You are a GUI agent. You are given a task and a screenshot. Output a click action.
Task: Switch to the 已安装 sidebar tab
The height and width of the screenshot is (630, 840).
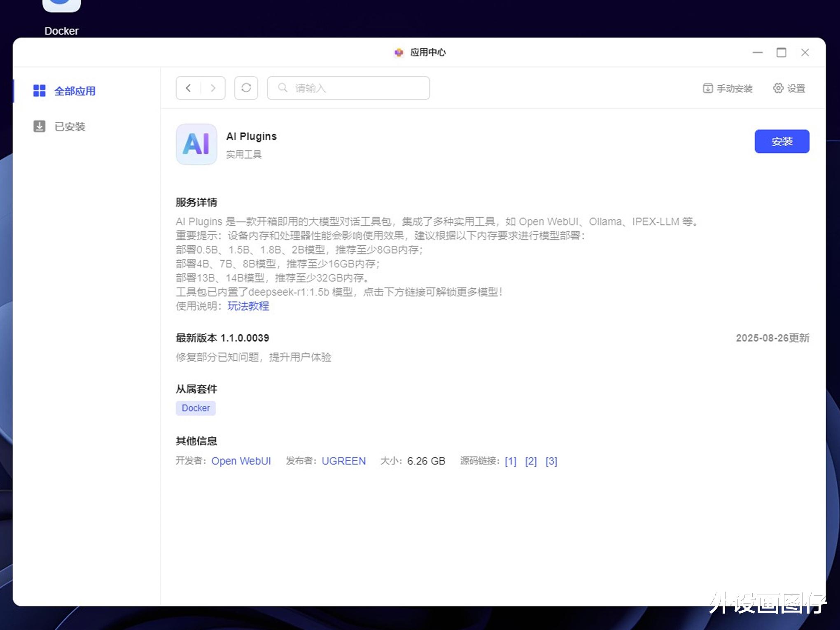tap(70, 126)
